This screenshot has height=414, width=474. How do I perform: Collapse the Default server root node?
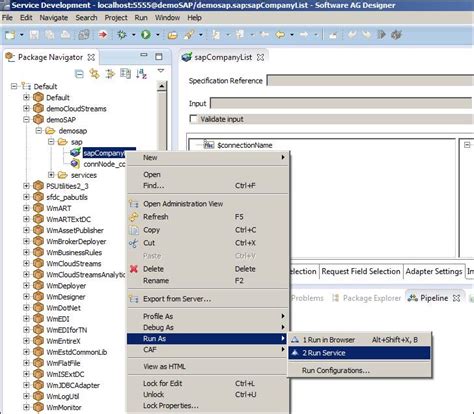point(14,86)
